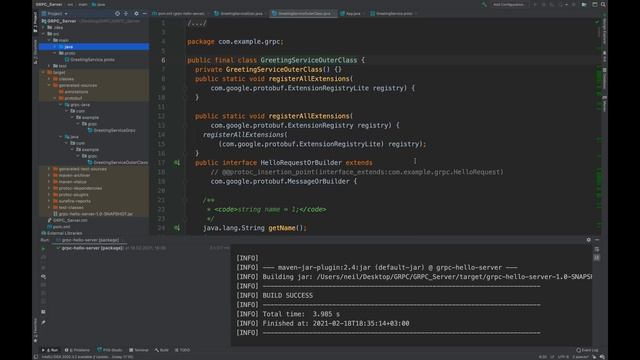Collapse the target folder arrow
The height and width of the screenshot is (360, 640).
(44, 72)
